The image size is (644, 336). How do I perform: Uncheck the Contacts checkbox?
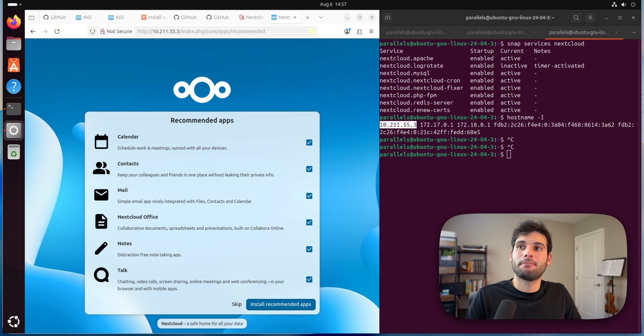[309, 169]
